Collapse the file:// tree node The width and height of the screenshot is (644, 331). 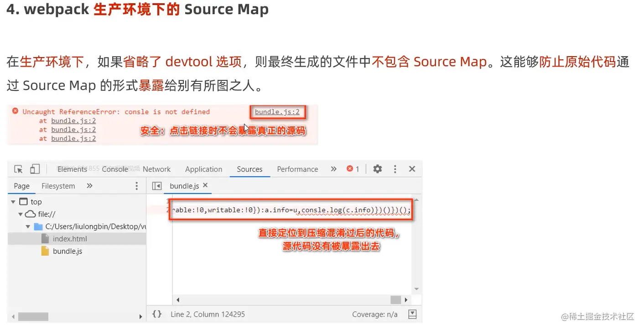(x=20, y=214)
